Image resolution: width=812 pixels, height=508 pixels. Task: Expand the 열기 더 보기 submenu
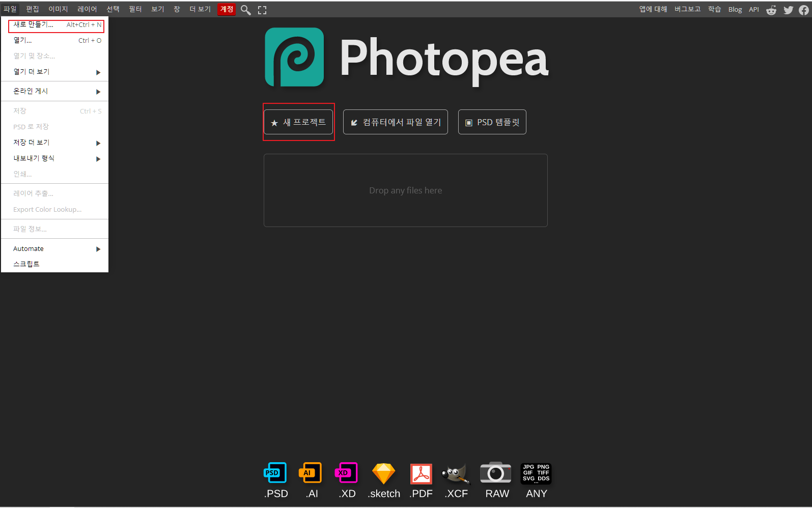coord(55,72)
